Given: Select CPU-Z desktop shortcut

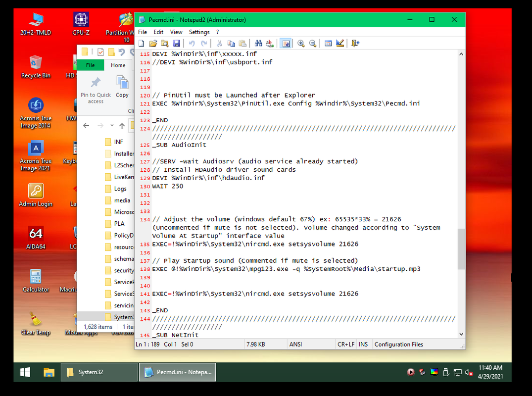Looking at the screenshot, I should click(81, 24).
